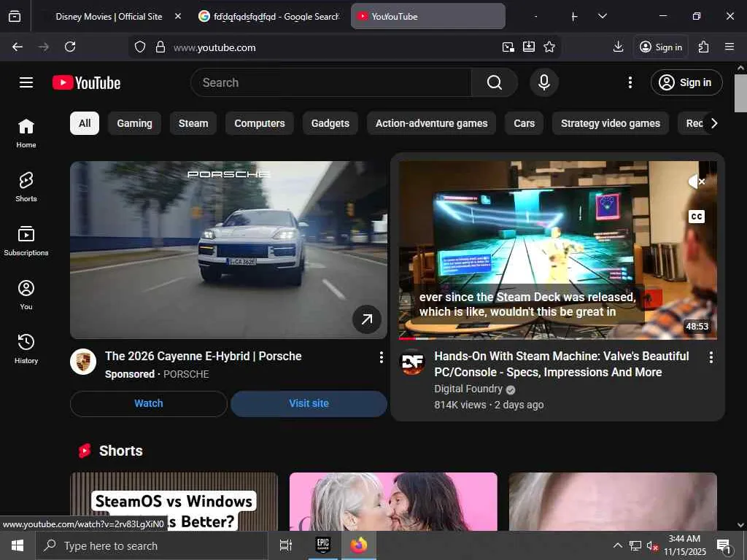The image size is (747, 560).
Task: Click the browser URL address field
Action: [x=333, y=47]
